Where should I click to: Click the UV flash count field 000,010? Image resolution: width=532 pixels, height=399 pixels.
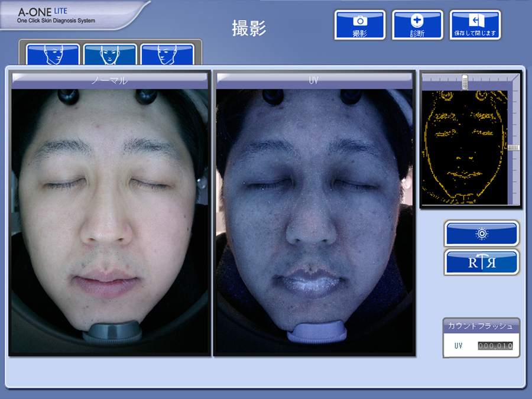[x=495, y=346]
